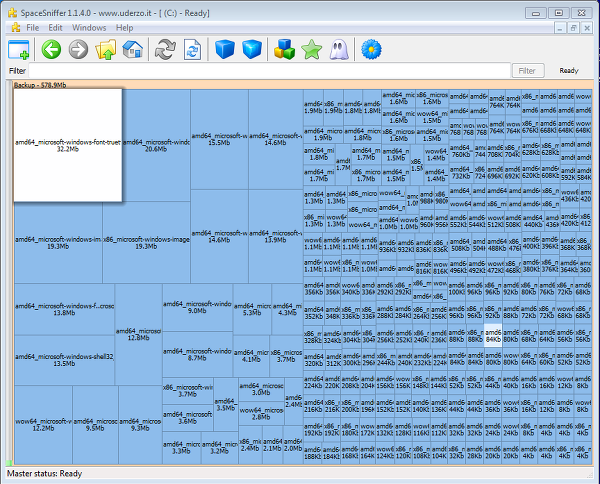
Task: Click the second light blue cube icon
Action: click(x=252, y=49)
